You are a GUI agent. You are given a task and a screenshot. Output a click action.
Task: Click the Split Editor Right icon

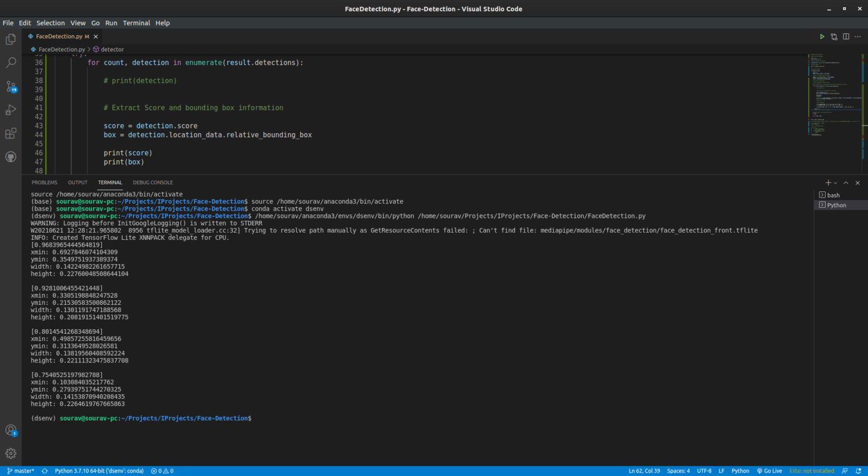846,37
